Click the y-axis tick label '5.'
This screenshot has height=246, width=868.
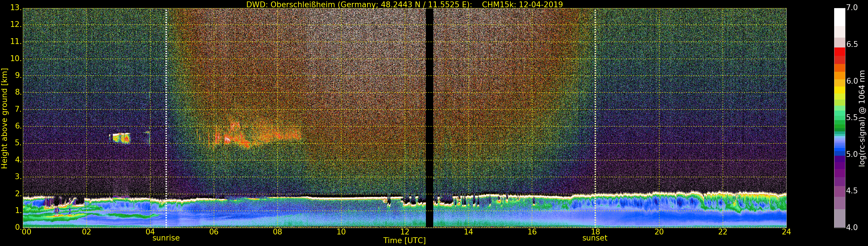click(18, 143)
